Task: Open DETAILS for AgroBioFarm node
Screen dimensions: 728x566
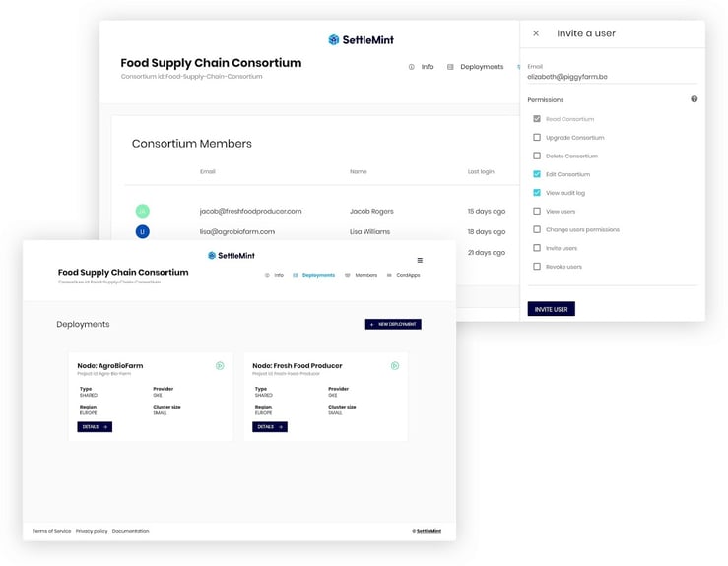Action: click(x=95, y=427)
